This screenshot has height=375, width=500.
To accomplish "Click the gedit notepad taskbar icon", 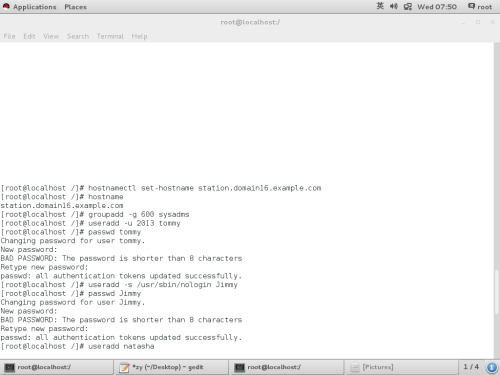I will (x=124, y=367).
